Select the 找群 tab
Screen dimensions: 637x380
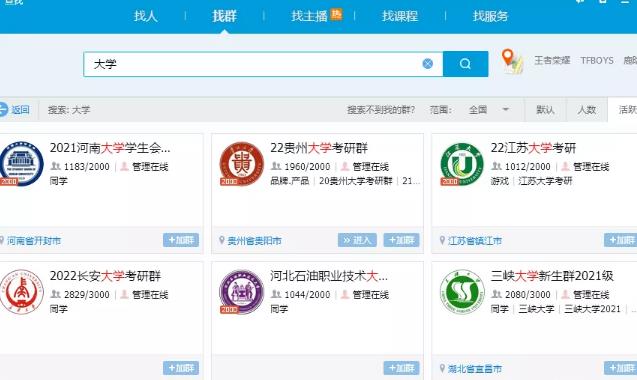224,16
